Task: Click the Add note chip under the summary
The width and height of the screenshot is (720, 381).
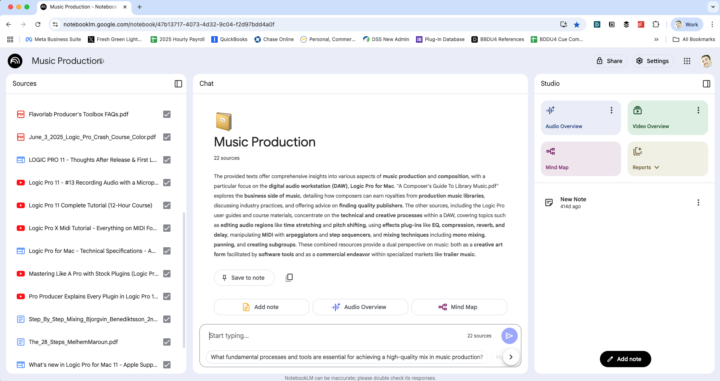Action: tap(261, 307)
